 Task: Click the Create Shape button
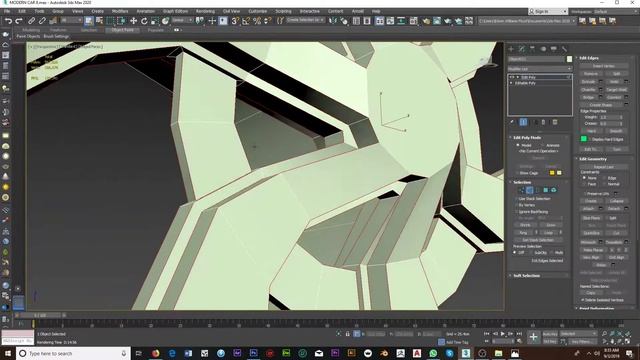[x=600, y=105]
